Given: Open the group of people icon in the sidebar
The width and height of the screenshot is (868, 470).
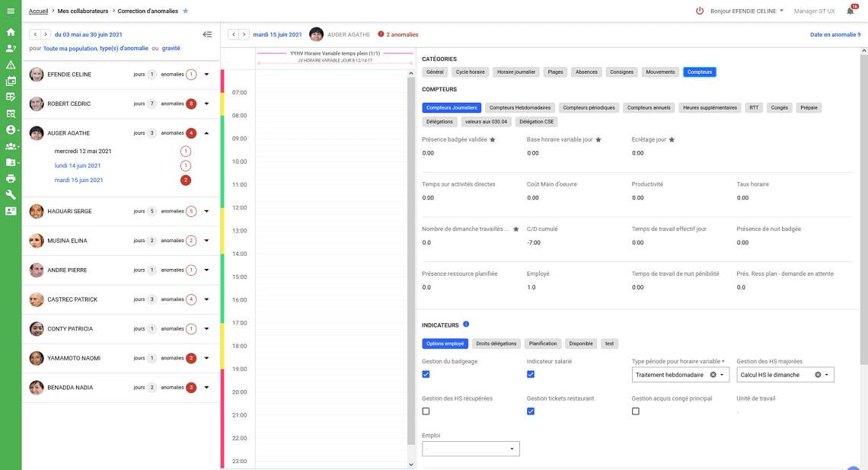Looking at the screenshot, I should click(11, 146).
